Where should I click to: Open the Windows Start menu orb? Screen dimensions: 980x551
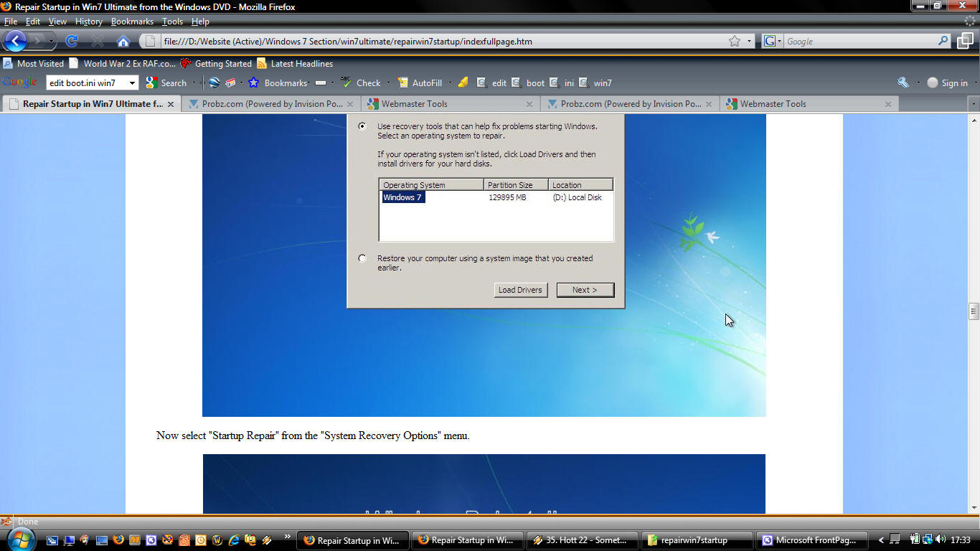pyautogui.click(x=20, y=540)
